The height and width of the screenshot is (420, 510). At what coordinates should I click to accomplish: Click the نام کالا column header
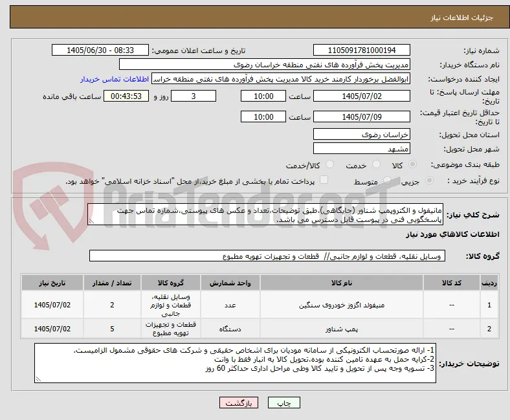tap(342, 283)
